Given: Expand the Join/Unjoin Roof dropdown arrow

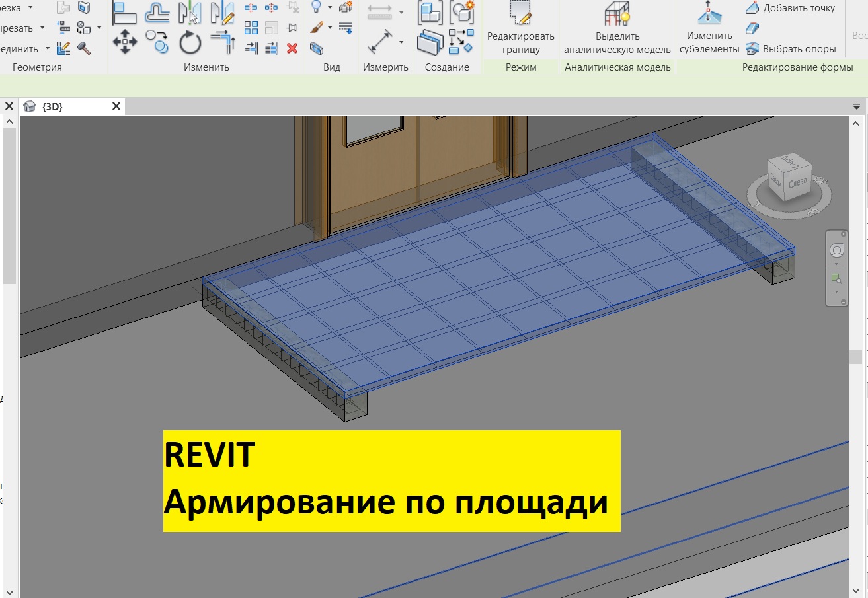Looking at the screenshot, I should point(99,28).
